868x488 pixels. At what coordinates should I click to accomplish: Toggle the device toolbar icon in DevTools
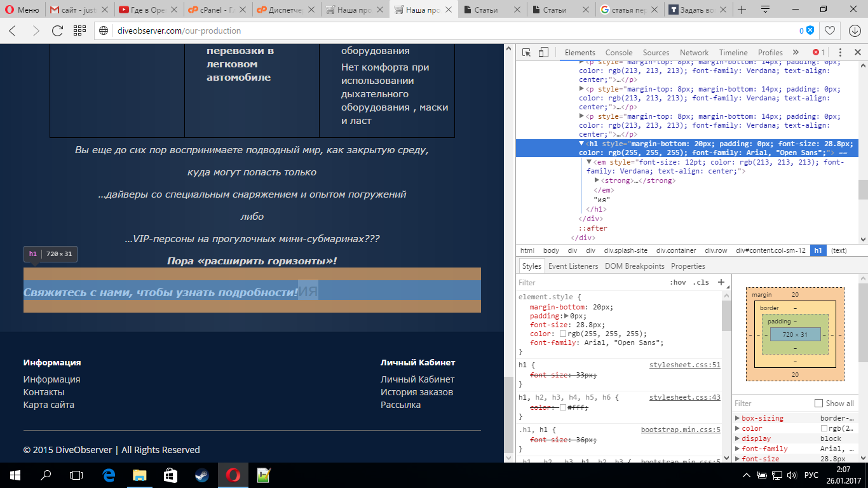(543, 52)
